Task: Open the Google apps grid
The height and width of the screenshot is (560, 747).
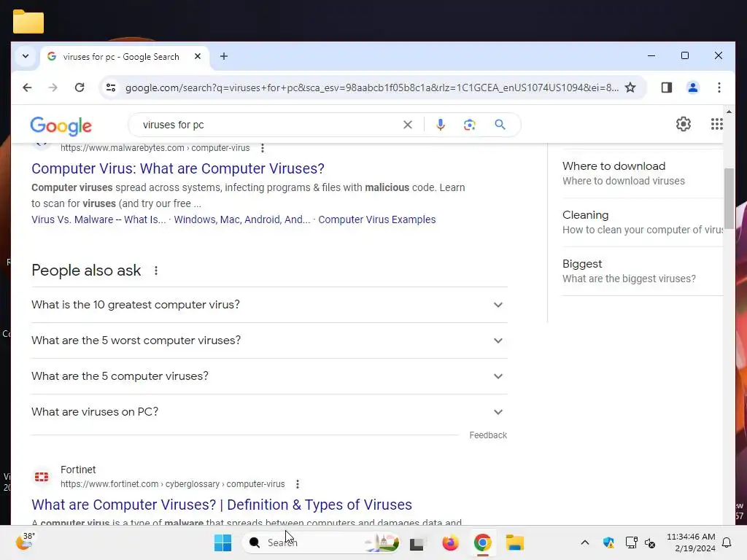Action: click(x=716, y=124)
